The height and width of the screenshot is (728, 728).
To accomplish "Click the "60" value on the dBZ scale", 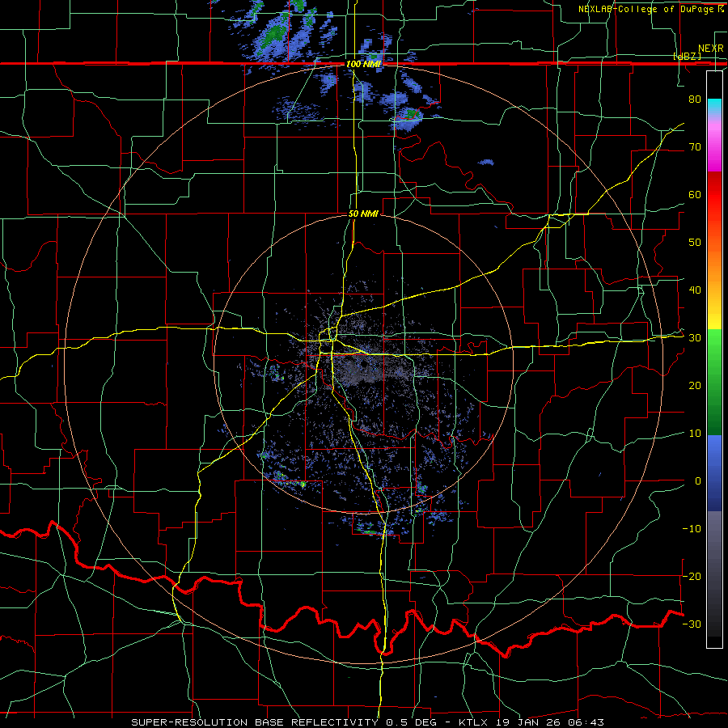I will point(695,194).
